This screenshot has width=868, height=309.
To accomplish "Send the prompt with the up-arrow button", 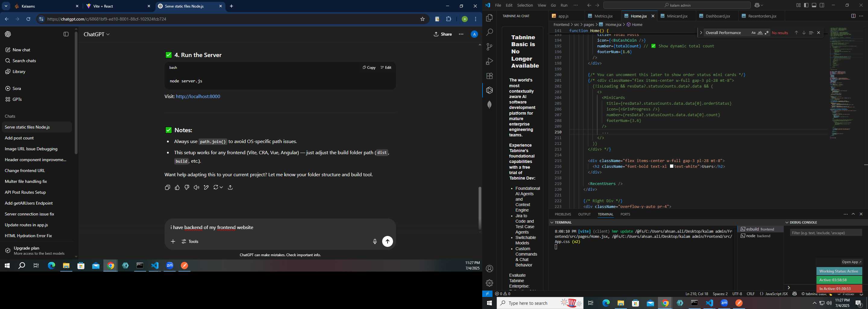I will pyautogui.click(x=388, y=241).
